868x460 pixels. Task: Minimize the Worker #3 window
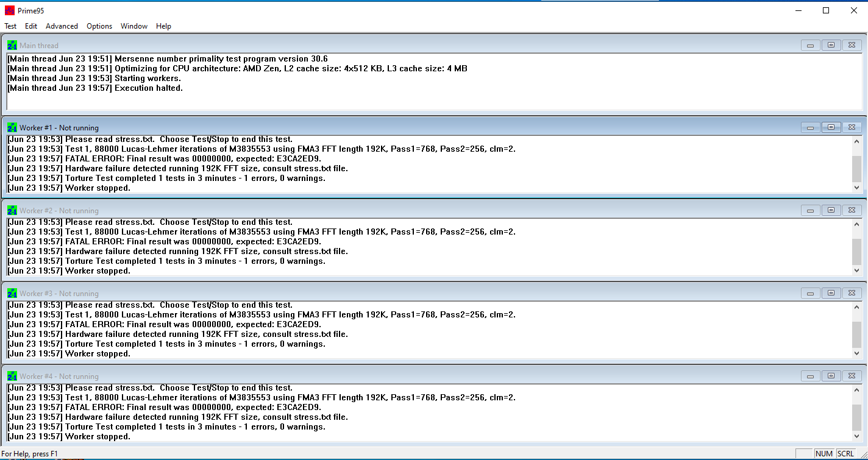(x=810, y=293)
